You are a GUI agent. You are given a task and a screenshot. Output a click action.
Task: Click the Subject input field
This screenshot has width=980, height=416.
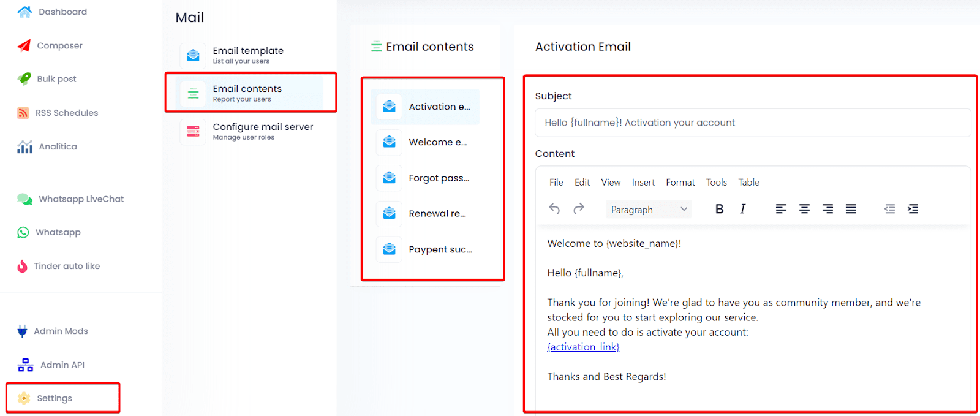click(x=752, y=123)
